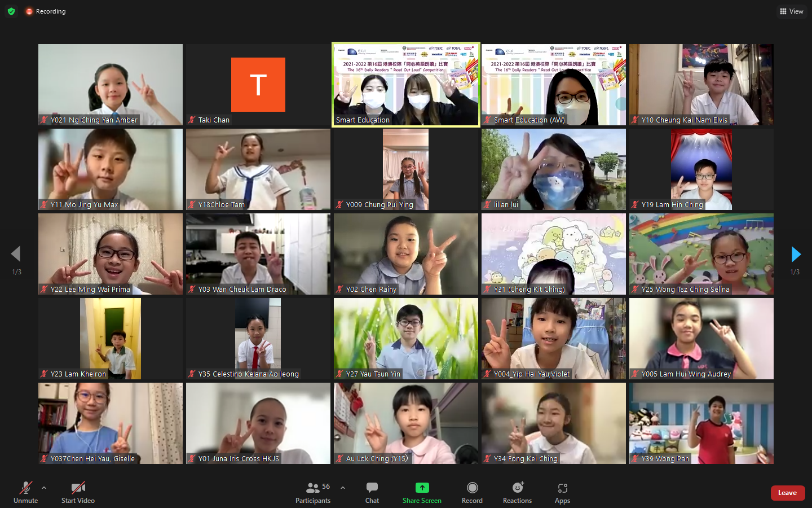This screenshot has height=508, width=812.
Task: Select Y005 Lam Hui Wing Audrey's video tile
Action: 701,339
